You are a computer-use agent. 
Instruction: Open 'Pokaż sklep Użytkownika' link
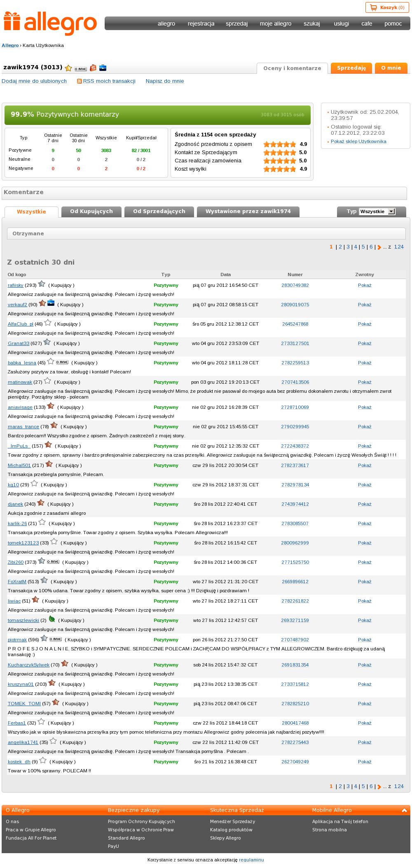pyautogui.click(x=358, y=141)
